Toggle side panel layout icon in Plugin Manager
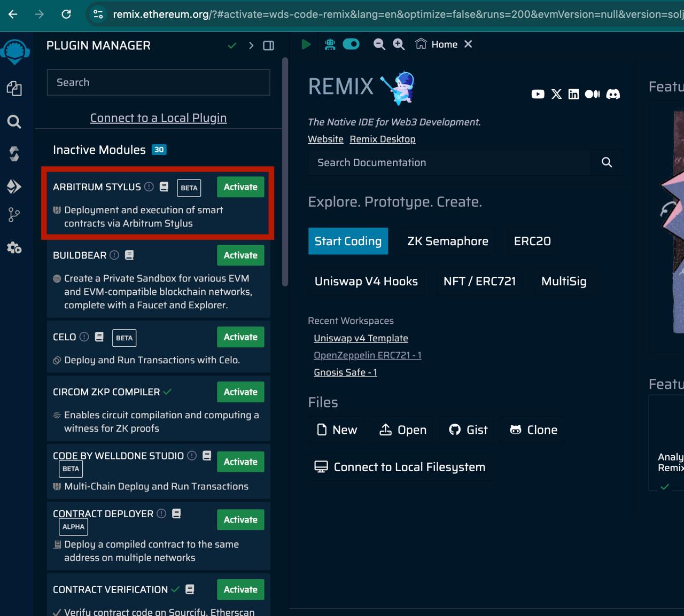The height and width of the screenshot is (616, 684). (x=269, y=46)
